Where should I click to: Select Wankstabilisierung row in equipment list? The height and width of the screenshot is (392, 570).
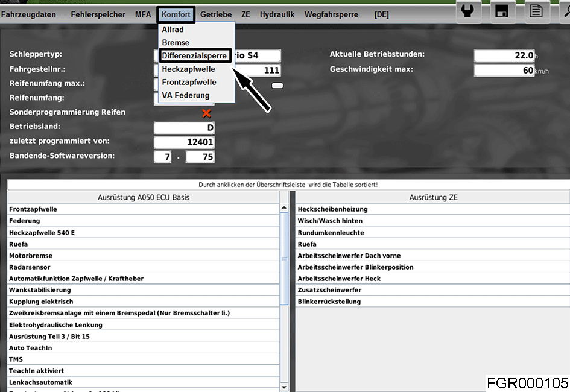point(143,290)
